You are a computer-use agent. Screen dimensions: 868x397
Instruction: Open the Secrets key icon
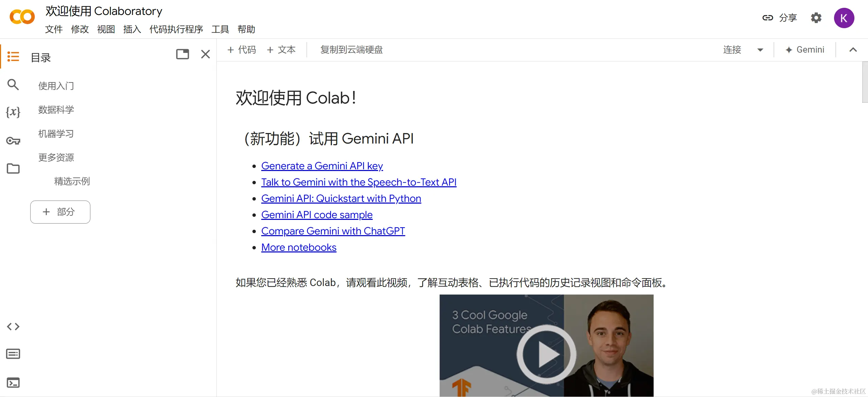click(13, 140)
